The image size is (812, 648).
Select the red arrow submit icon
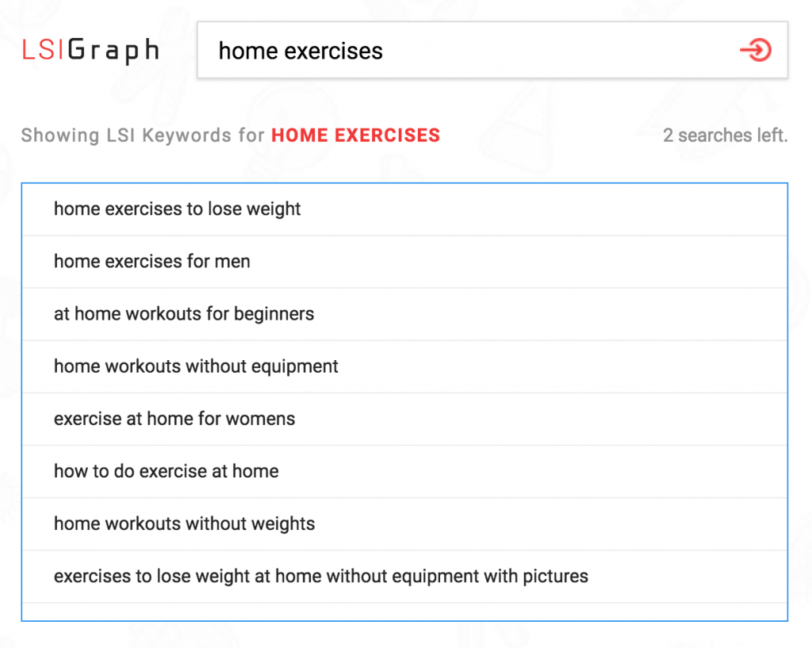[x=756, y=50]
